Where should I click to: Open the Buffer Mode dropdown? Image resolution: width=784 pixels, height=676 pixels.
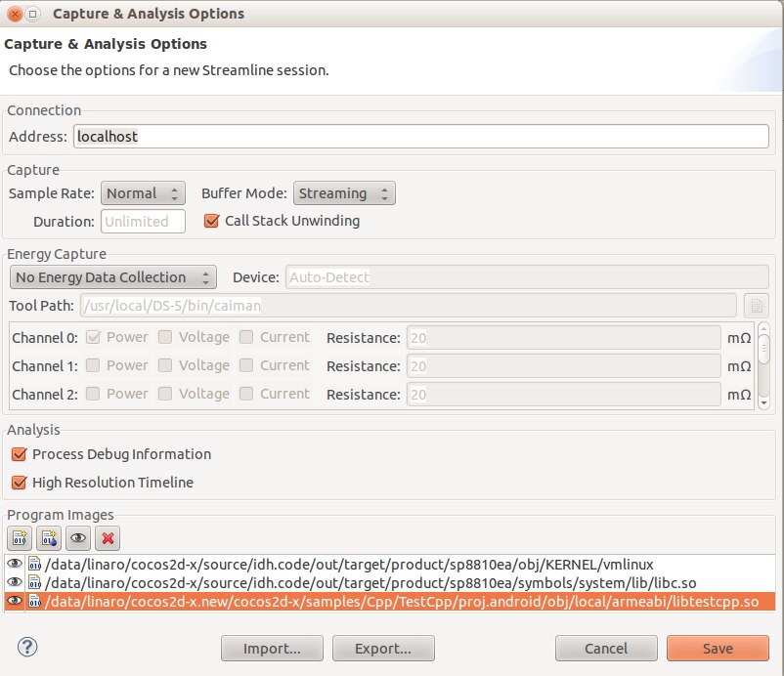point(346,193)
